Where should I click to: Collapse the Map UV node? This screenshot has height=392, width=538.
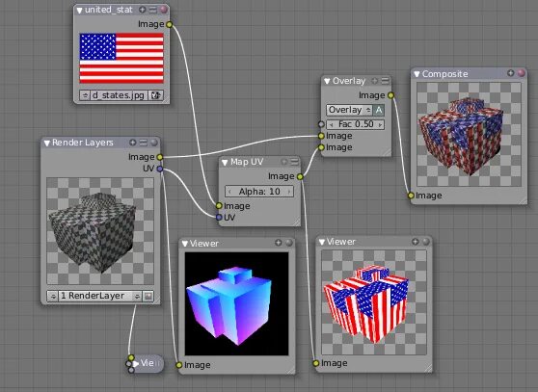225,163
